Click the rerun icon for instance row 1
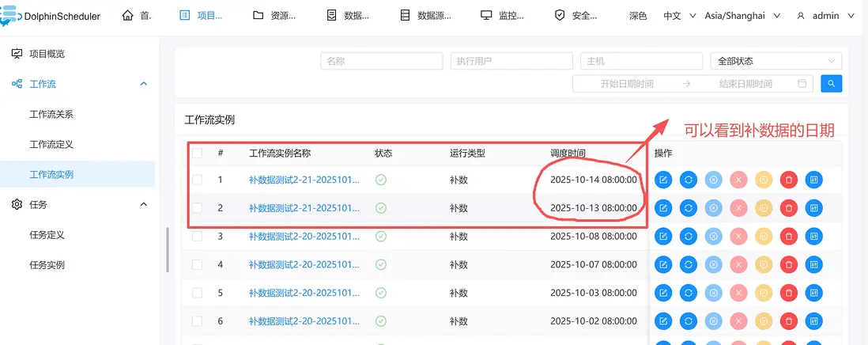The image size is (868, 345). click(688, 180)
